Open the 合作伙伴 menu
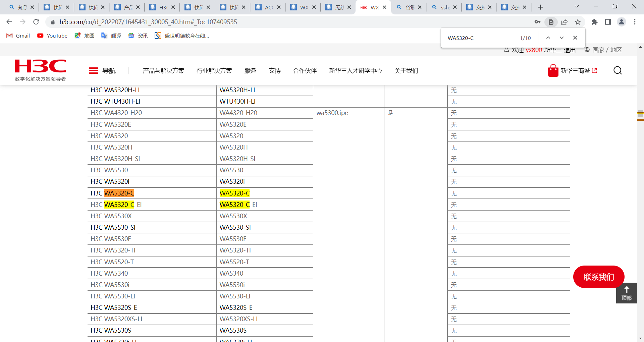This screenshot has height=342, width=644. pos(305,71)
